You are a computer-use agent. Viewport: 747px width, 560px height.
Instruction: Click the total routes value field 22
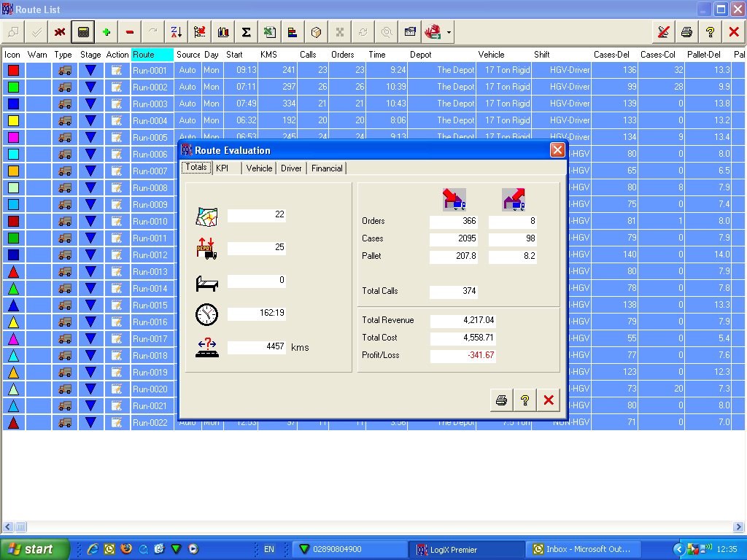click(x=256, y=214)
